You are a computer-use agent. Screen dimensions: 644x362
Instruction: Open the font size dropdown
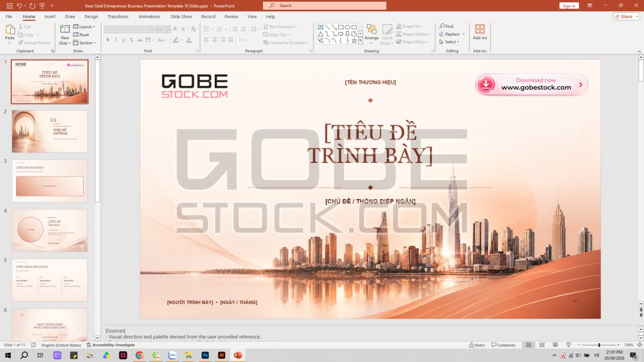coord(169,29)
